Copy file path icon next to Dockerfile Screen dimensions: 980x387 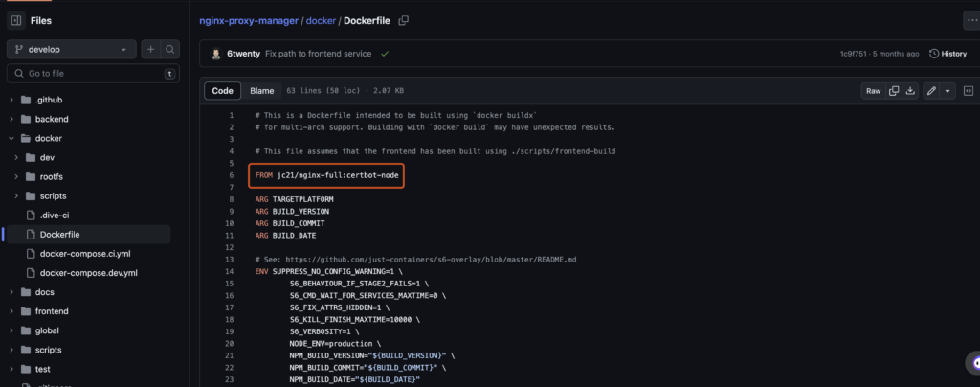coord(404,21)
